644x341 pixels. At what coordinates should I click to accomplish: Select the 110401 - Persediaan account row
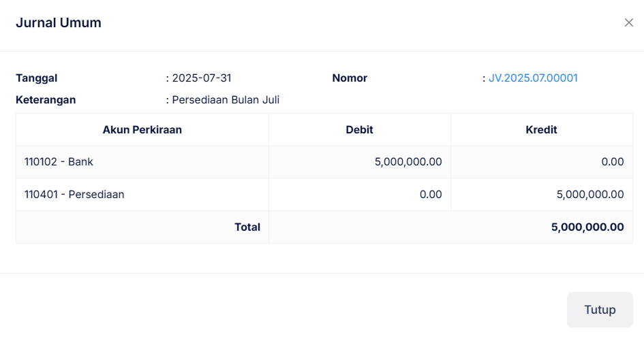(x=74, y=195)
